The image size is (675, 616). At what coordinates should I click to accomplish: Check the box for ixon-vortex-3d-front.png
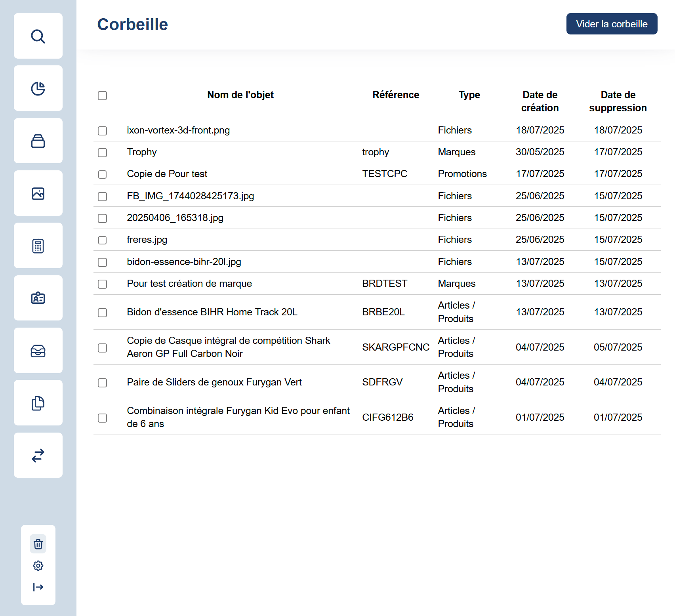click(x=102, y=131)
